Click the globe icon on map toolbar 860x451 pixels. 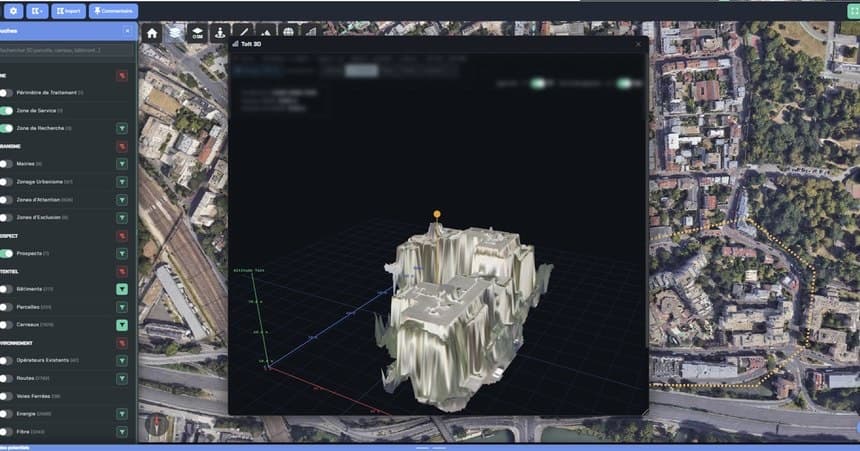288,32
